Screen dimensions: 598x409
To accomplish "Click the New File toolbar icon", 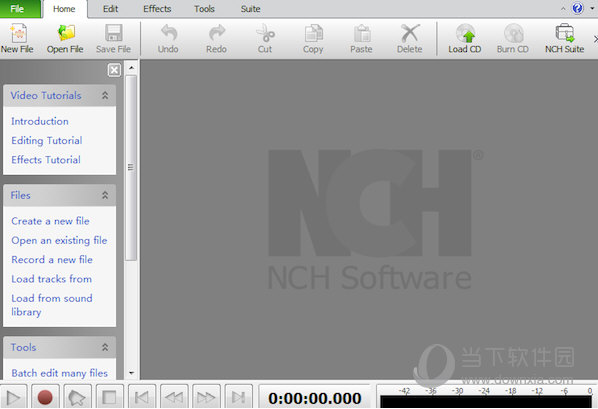I will 17,38.
